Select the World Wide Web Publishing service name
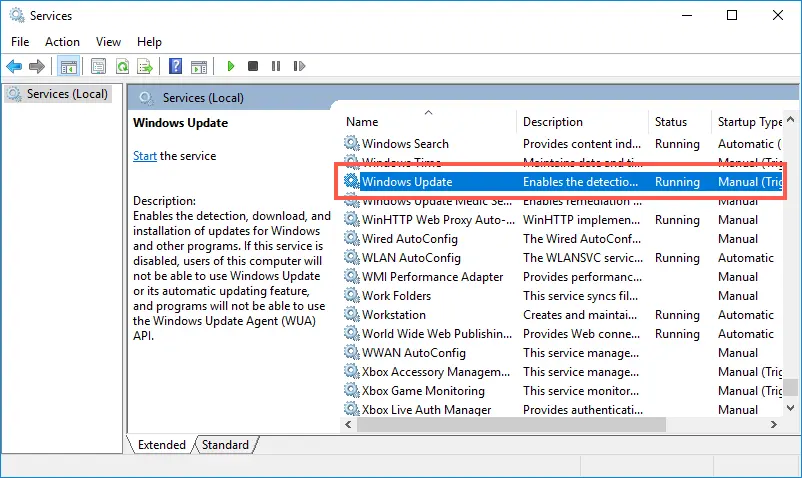Image resolution: width=802 pixels, height=478 pixels. coord(437,334)
